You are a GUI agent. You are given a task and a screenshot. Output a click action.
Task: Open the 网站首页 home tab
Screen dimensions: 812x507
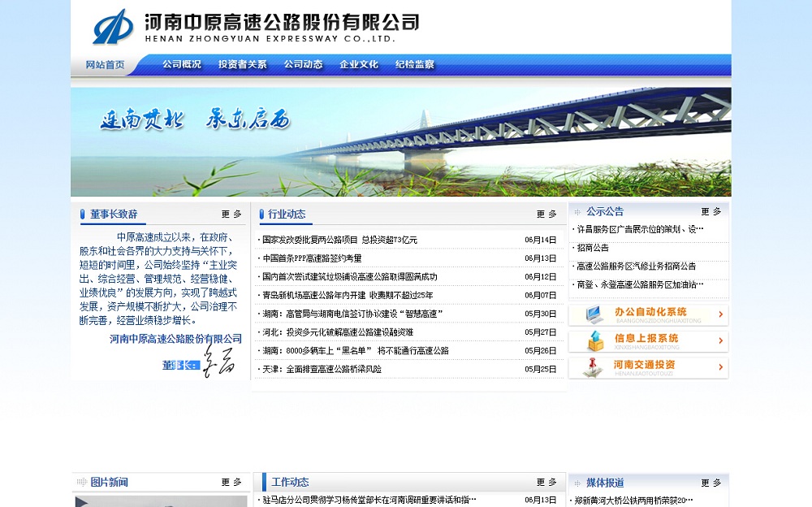(105, 65)
